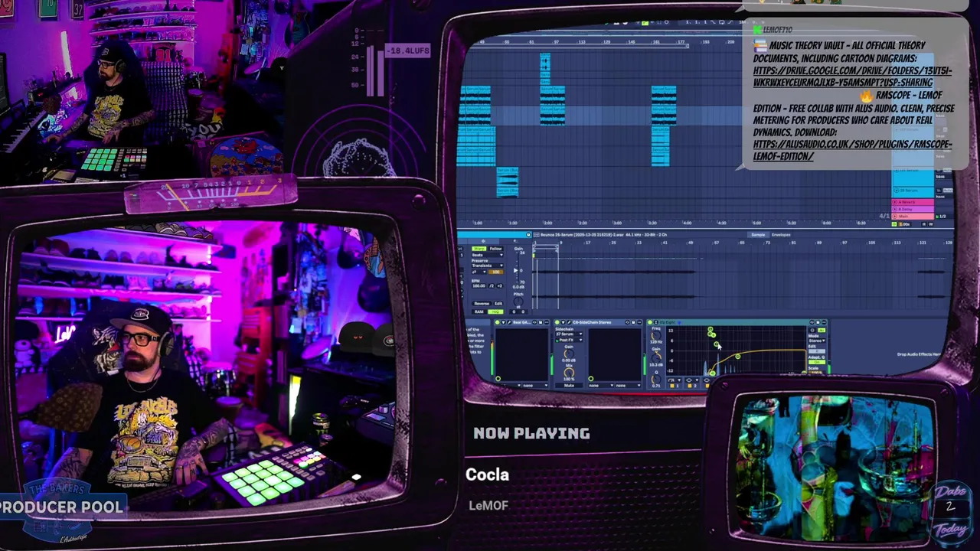Select the Main track header
Viewport: 980px width, 551px height.
pyautogui.click(x=913, y=217)
